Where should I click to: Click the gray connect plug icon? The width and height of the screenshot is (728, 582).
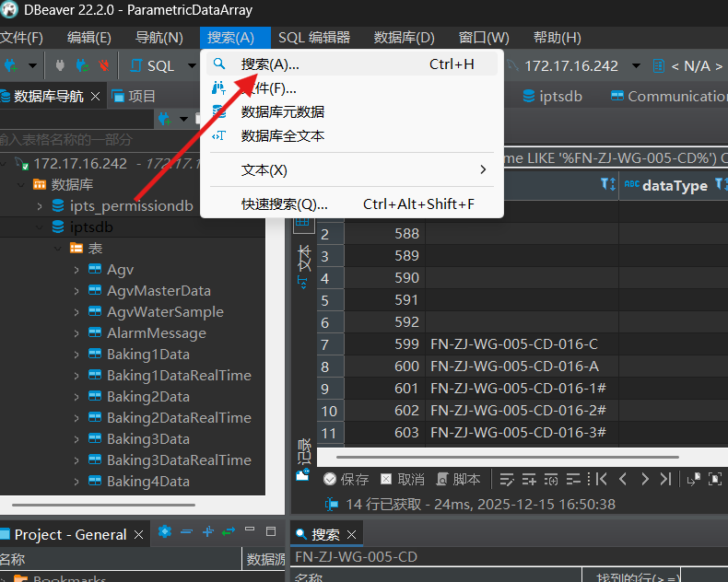(60, 65)
